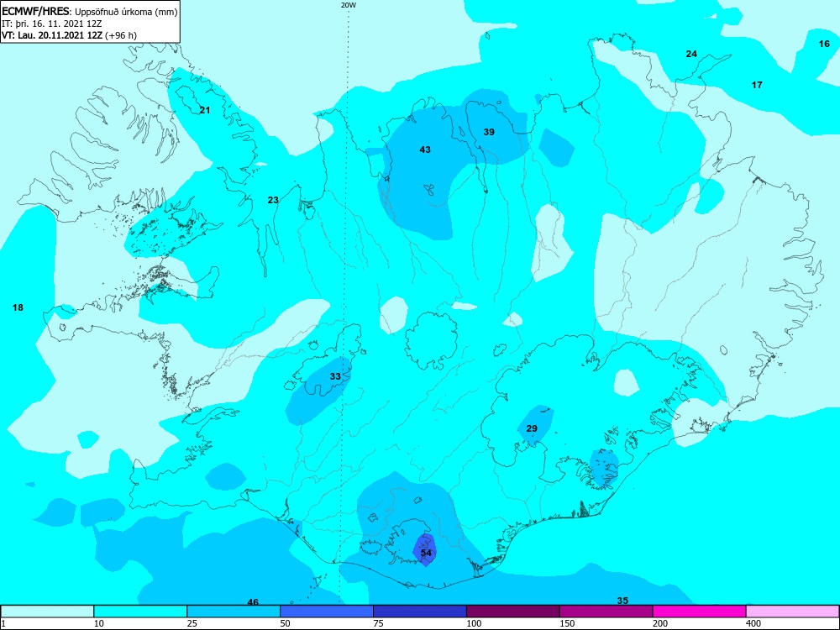This screenshot has height=630, width=840.
Task: Click the legend tick label 50
Action: (x=285, y=623)
